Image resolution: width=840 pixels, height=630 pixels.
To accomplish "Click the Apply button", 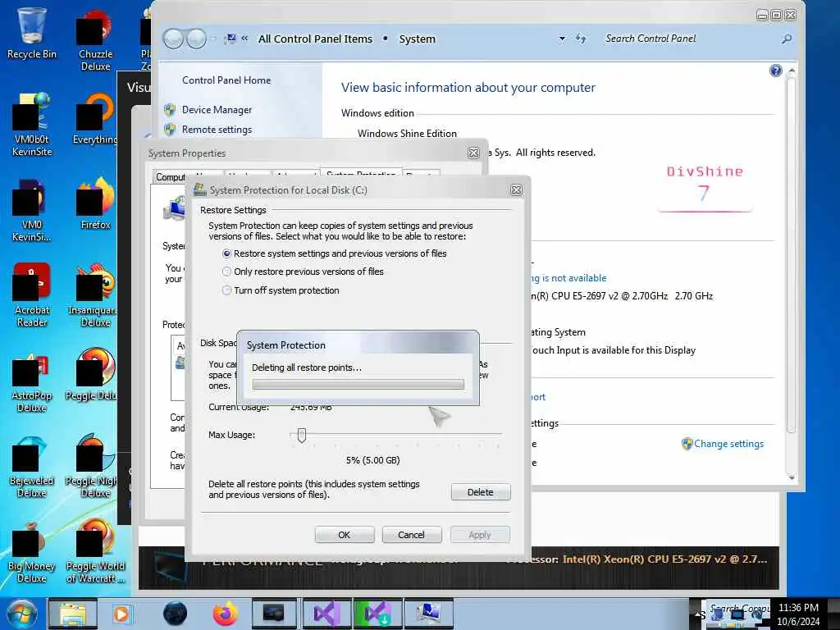I will [479, 535].
